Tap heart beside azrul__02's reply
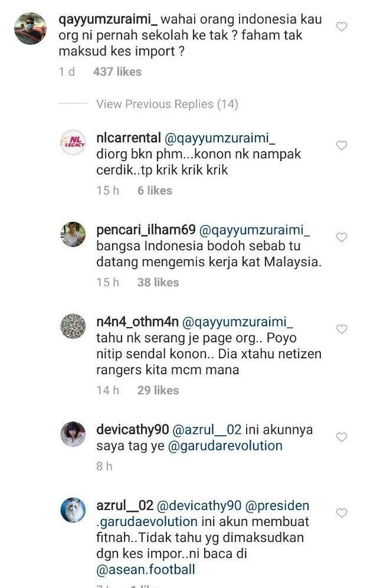 (342, 512)
